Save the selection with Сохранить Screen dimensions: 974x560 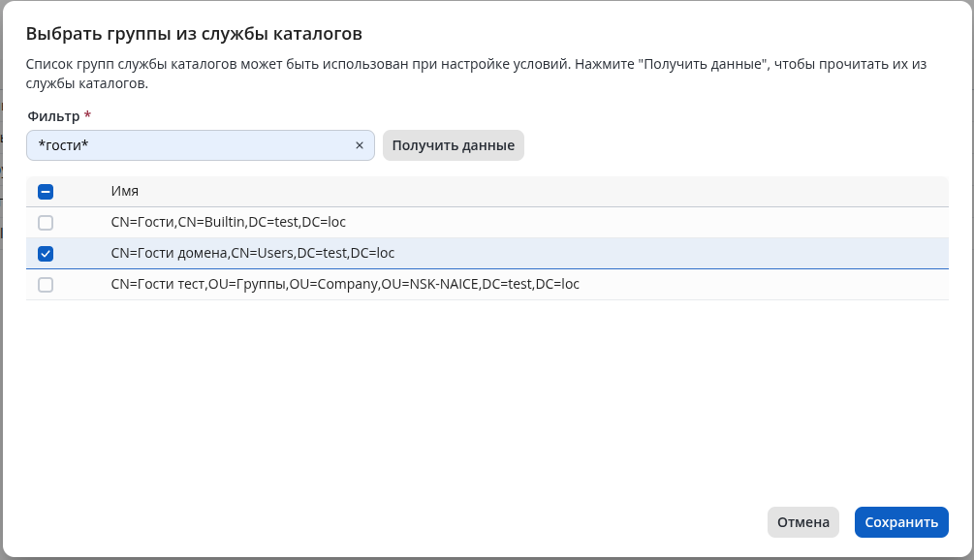tap(901, 522)
